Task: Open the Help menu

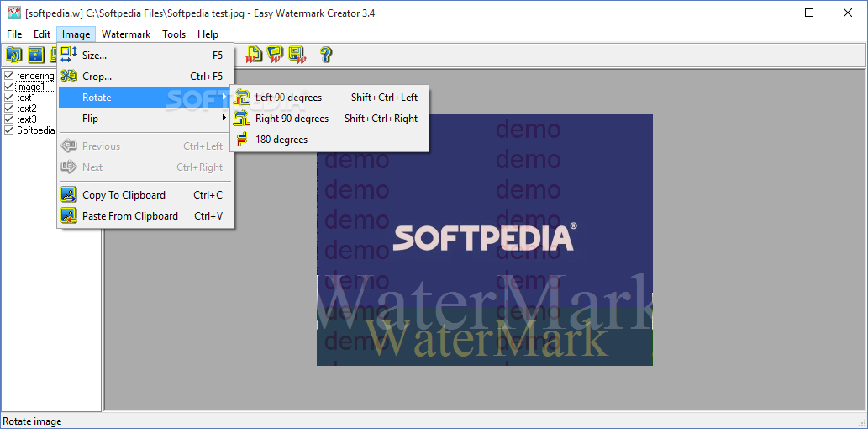Action: [208, 34]
